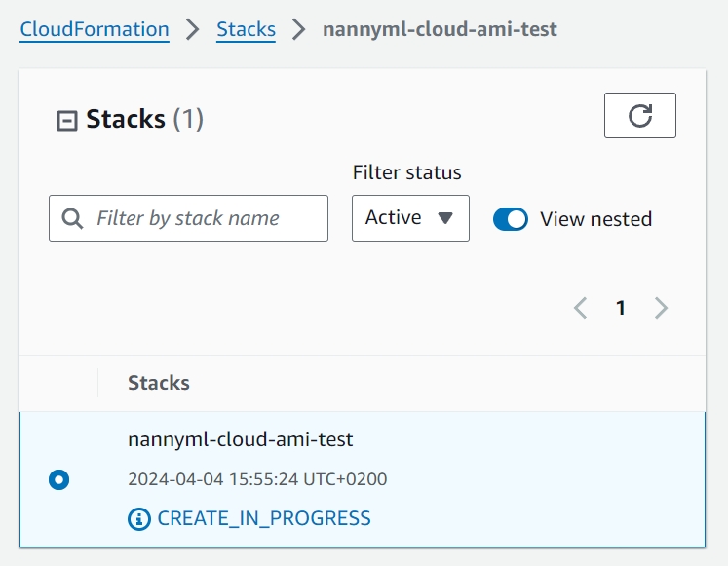Click the CREATE_IN_PROGRESS info icon

(x=139, y=518)
